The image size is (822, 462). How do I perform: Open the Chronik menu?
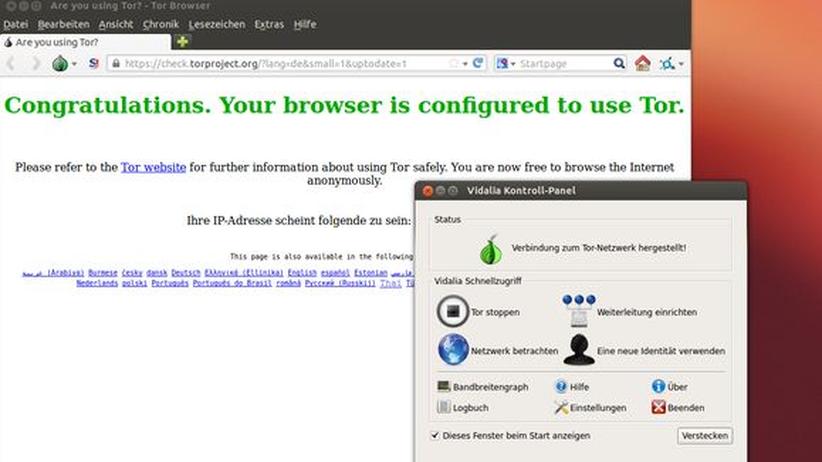[160, 24]
